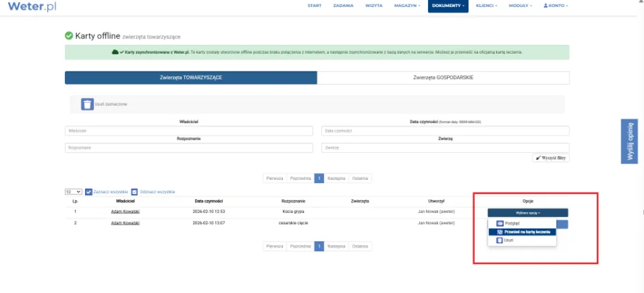Open ZADANIA in the navigation bar
The width and height of the screenshot is (644, 293).
tap(343, 6)
